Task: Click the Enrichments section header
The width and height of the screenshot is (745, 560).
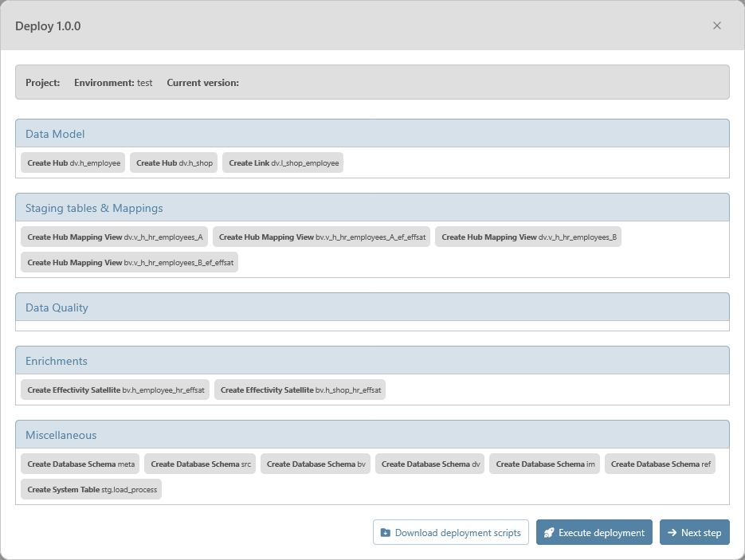Action: click(372, 361)
